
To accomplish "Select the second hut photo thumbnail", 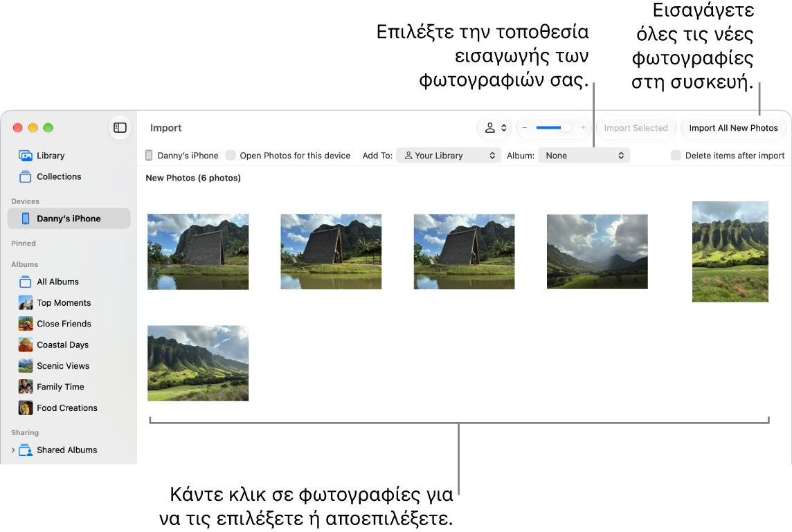I will click(x=331, y=252).
